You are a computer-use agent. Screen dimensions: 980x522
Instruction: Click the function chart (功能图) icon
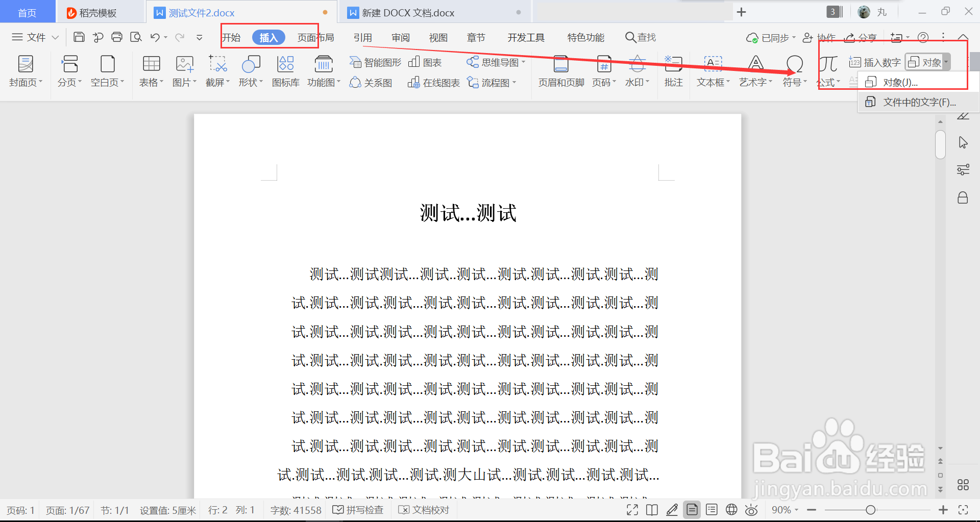(x=324, y=64)
